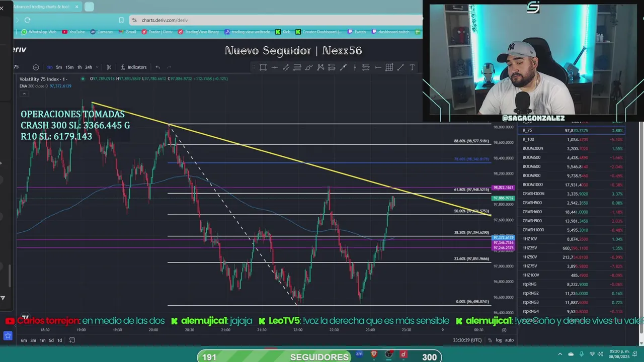The image size is (644, 362).
Task: Toggle percent scale mode
Action: point(490,340)
